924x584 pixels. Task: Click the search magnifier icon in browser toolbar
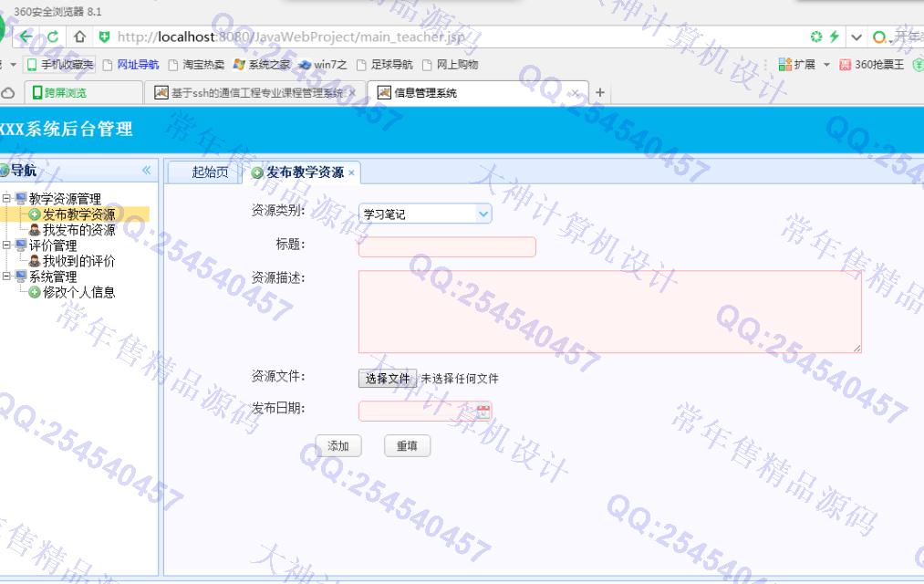pos(879,37)
